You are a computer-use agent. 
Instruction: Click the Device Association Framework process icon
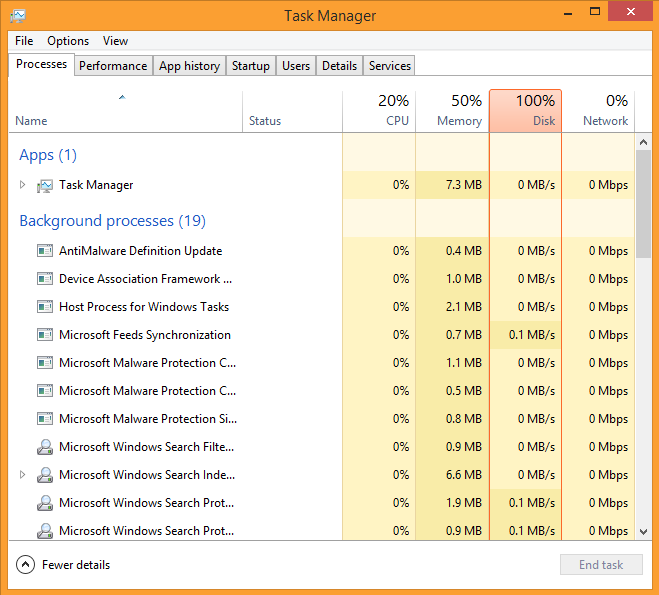pyautogui.click(x=45, y=279)
